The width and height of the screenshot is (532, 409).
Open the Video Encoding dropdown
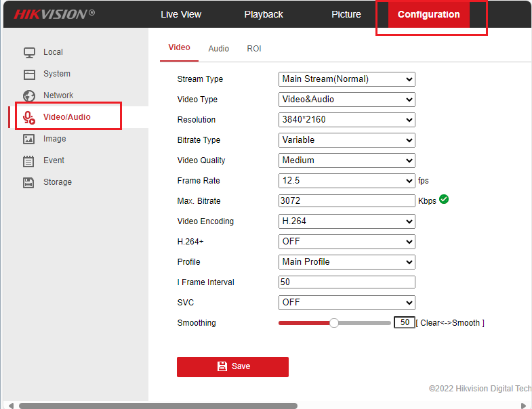click(346, 221)
